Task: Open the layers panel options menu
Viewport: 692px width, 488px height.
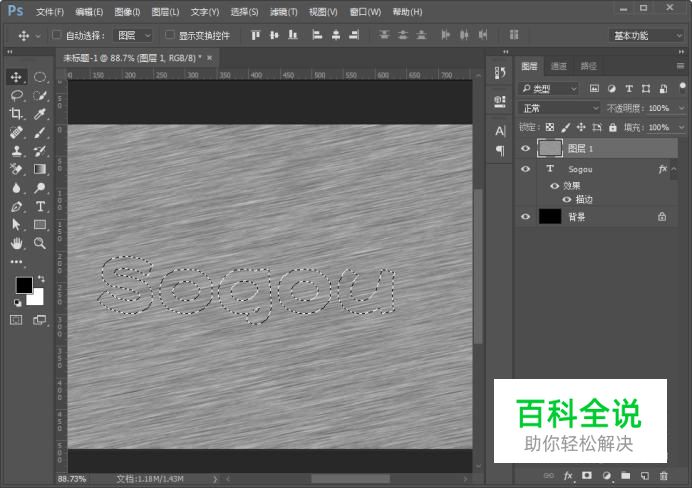Action: click(x=681, y=66)
